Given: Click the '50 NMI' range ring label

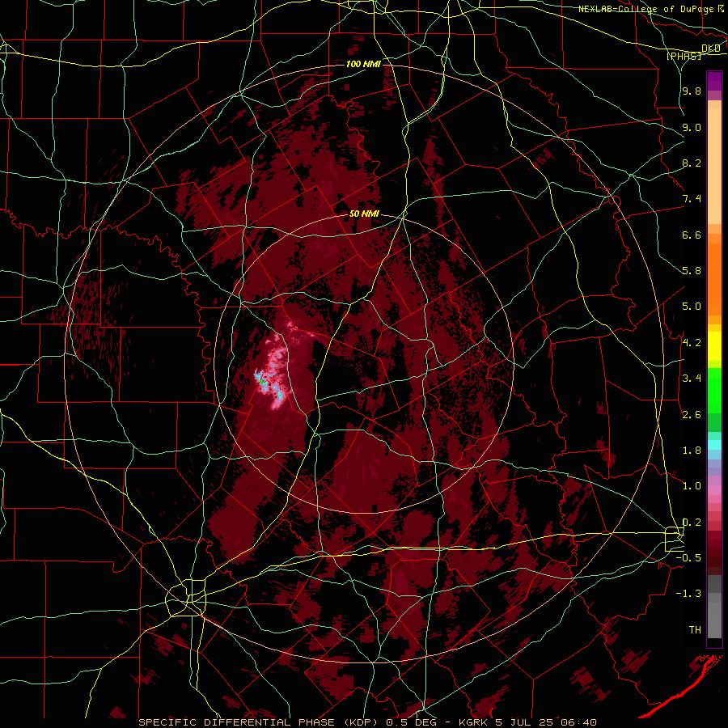Looking at the screenshot, I should 364,214.
